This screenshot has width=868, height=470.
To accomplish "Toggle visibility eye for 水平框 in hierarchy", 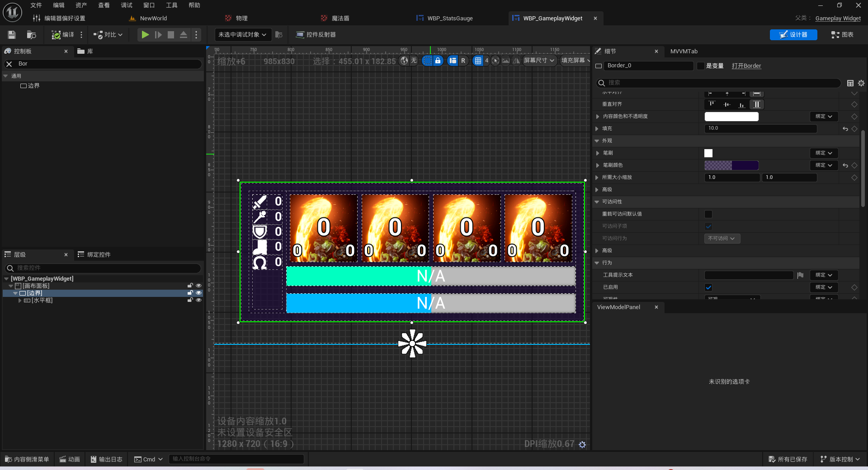I will [x=198, y=301].
